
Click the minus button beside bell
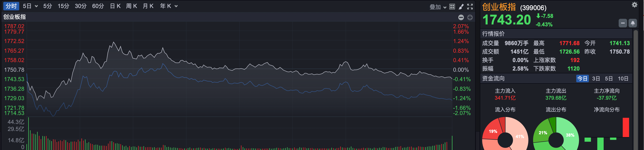coord(623,23)
